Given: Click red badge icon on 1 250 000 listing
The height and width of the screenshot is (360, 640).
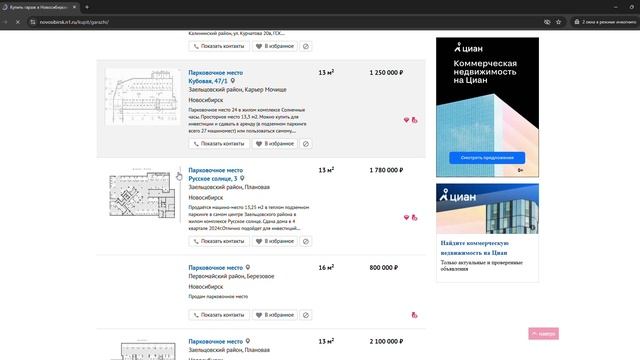Looking at the screenshot, I should (x=414, y=120).
